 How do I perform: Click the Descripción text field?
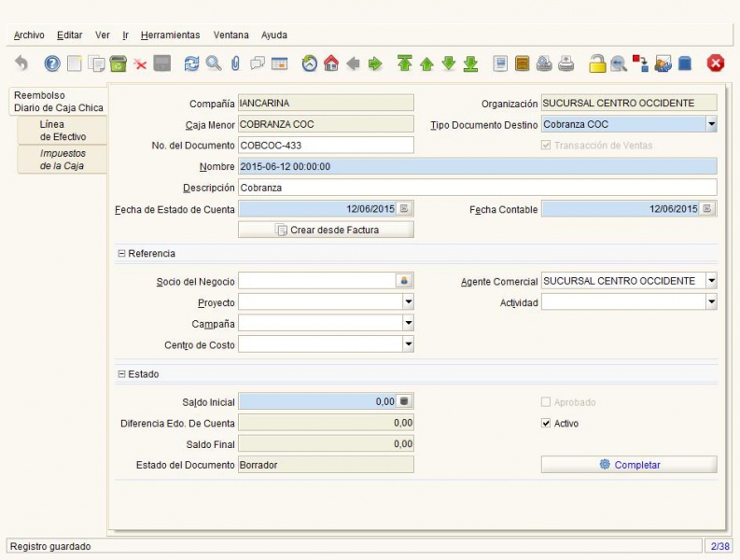click(478, 188)
